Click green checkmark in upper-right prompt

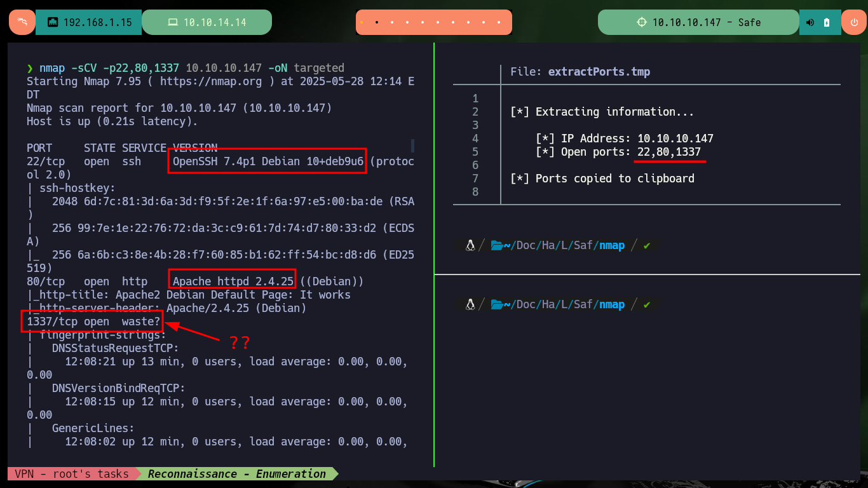[x=647, y=245]
